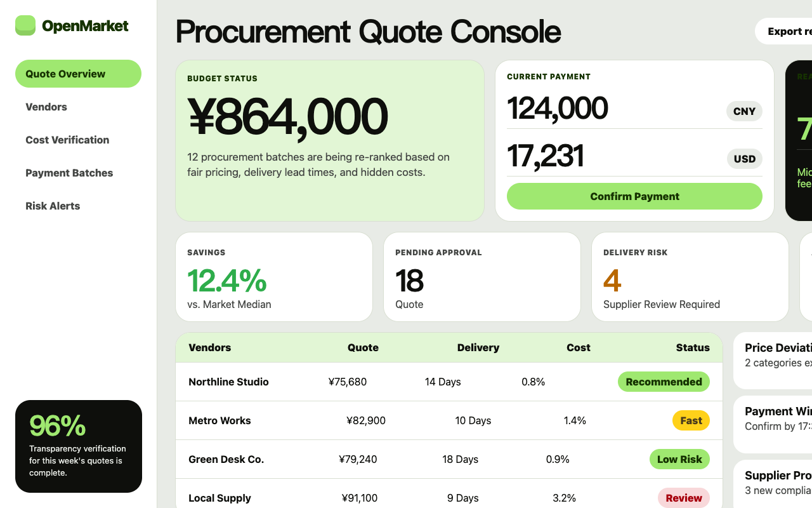Click the Recommended status badge

pos(664,382)
